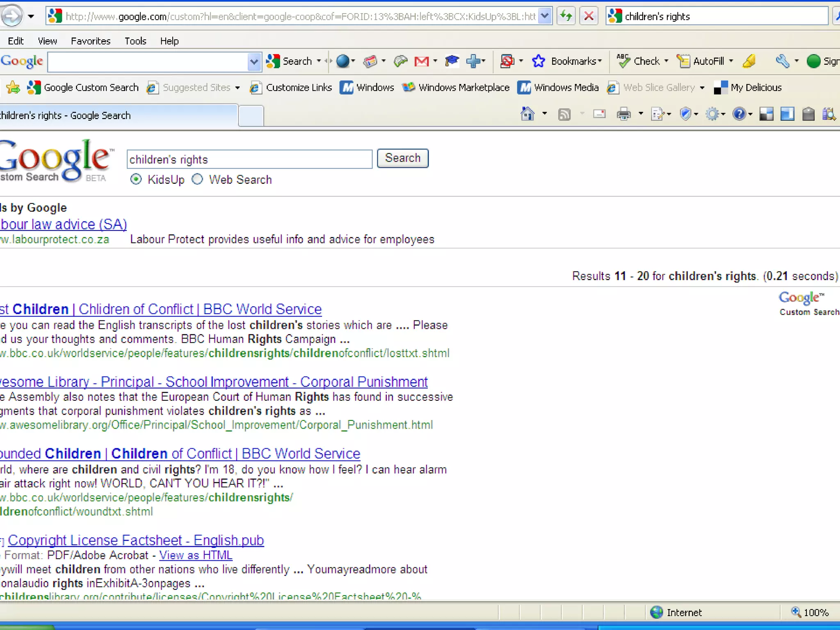Screen dimensions: 840x630
Task: Click the RSS feeds icon
Action: click(564, 114)
